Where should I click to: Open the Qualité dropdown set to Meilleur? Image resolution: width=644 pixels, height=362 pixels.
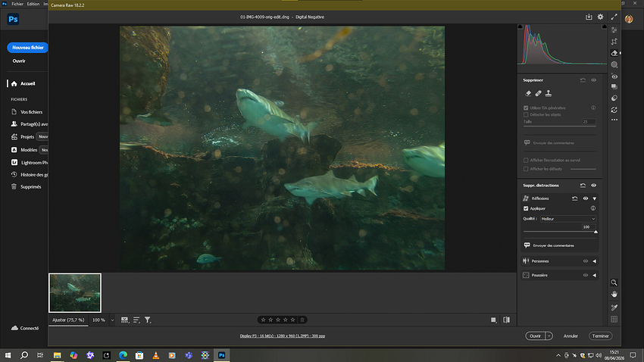567,218
